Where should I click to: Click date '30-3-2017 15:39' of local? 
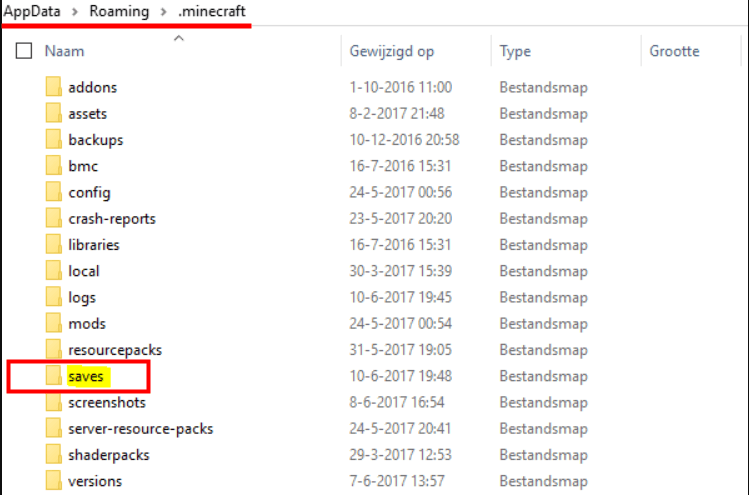pos(400,271)
